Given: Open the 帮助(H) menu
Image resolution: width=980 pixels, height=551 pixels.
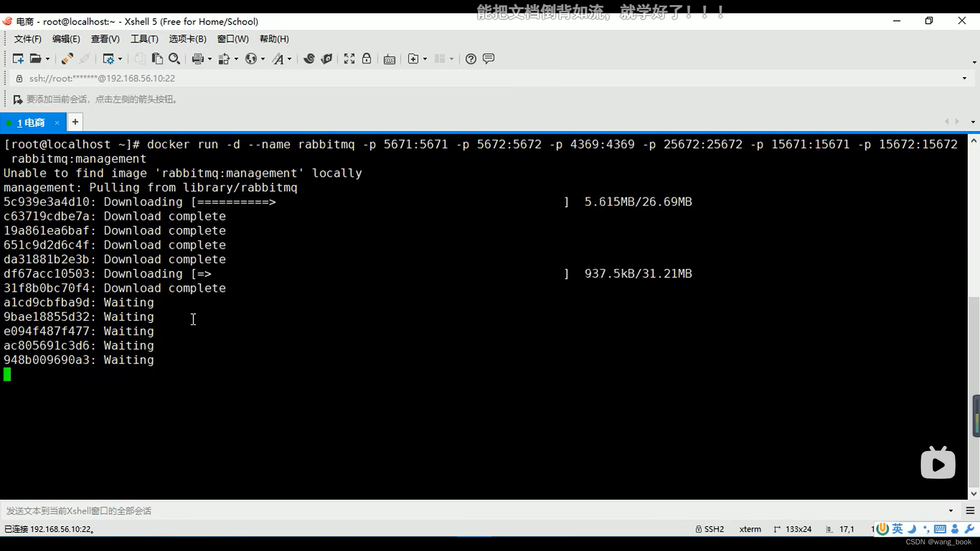Looking at the screenshot, I should point(274,39).
